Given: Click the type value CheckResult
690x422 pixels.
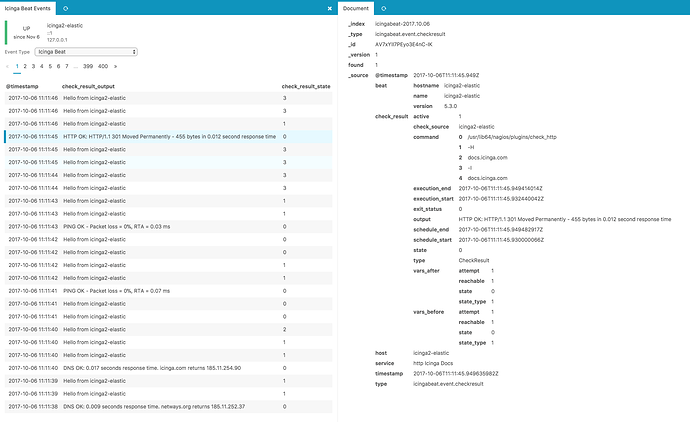Looking at the screenshot, I should pyautogui.click(x=474, y=260).
